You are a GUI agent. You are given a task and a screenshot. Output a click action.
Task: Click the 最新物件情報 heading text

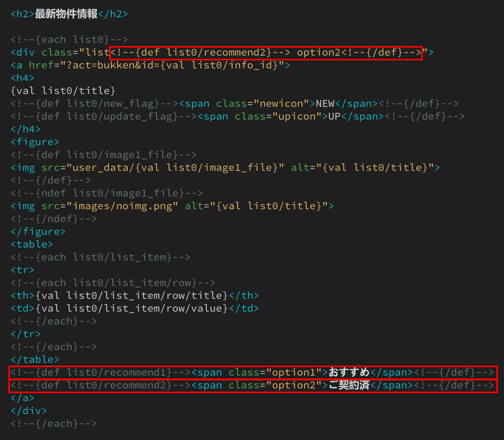pyautogui.click(x=66, y=14)
